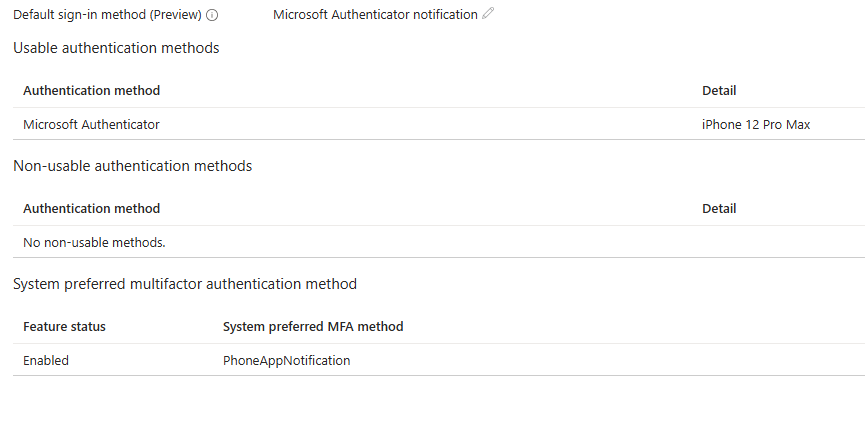Click the Non-usable authentication methods heading
Image resolution: width=865 pixels, height=432 pixels.
(x=132, y=166)
